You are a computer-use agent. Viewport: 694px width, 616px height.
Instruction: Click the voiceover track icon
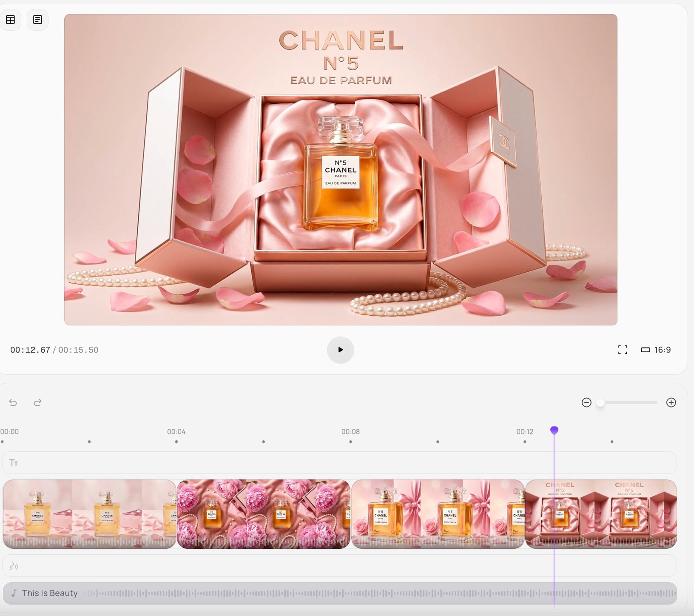click(14, 565)
